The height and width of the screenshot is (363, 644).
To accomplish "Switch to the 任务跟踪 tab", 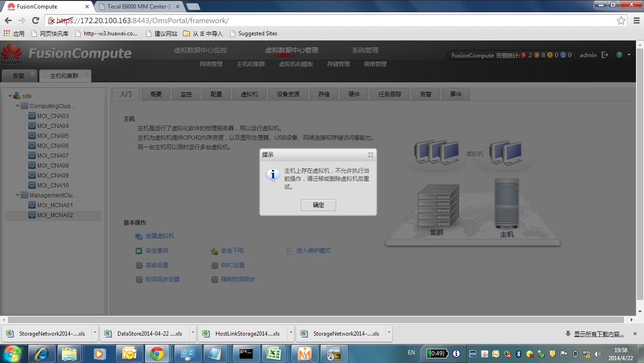I will pos(390,94).
